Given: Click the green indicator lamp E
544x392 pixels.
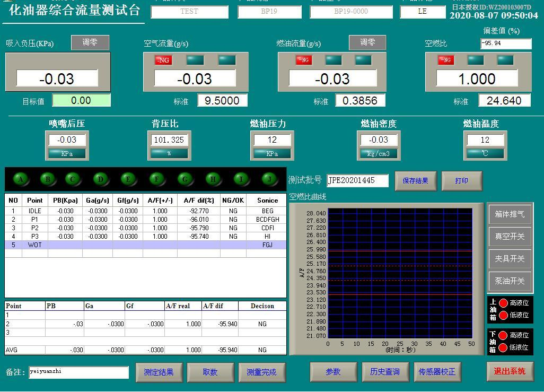Looking at the screenshot, I should click(128, 179).
